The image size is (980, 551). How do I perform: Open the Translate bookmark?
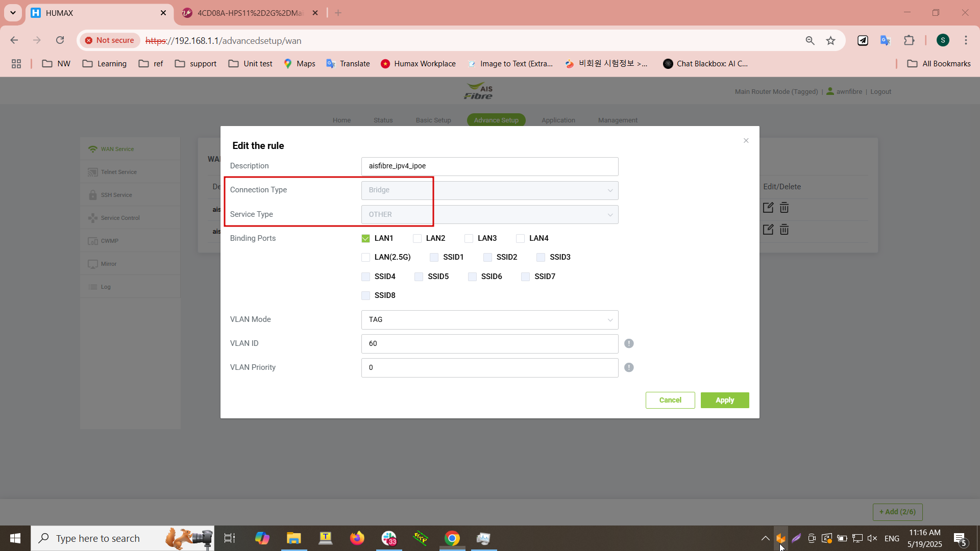click(348, 64)
